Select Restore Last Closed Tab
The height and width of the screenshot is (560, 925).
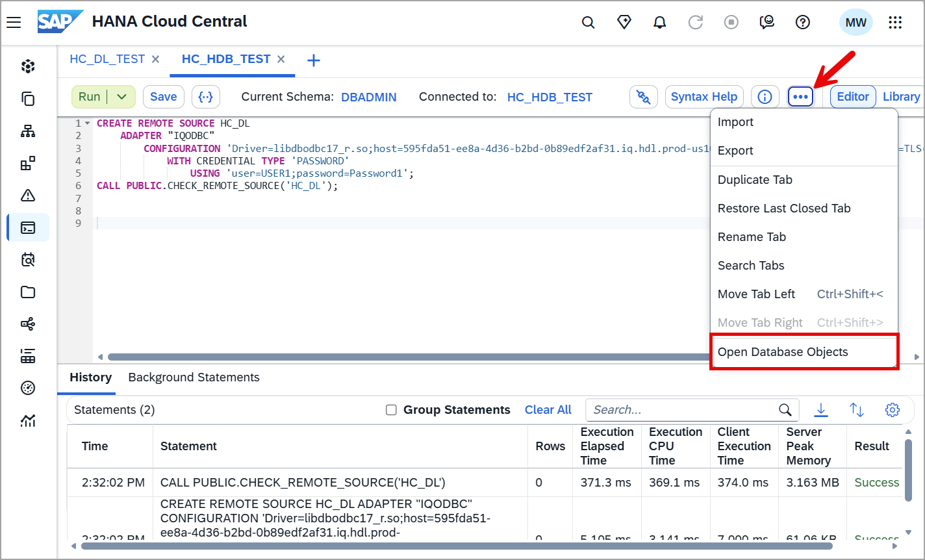tap(804, 209)
